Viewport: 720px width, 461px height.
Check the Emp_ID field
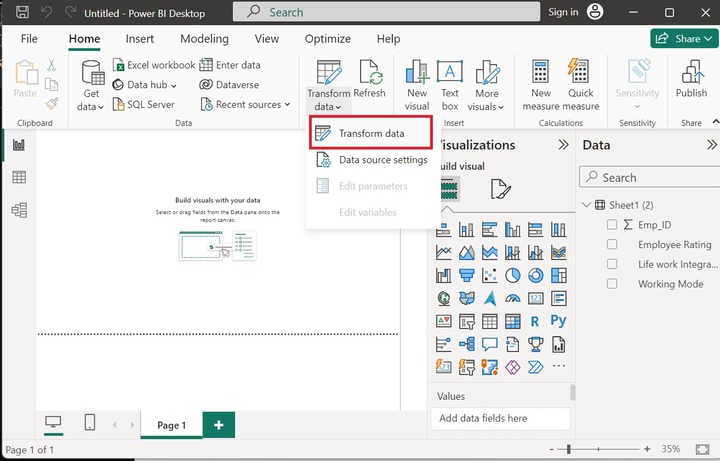tap(612, 225)
